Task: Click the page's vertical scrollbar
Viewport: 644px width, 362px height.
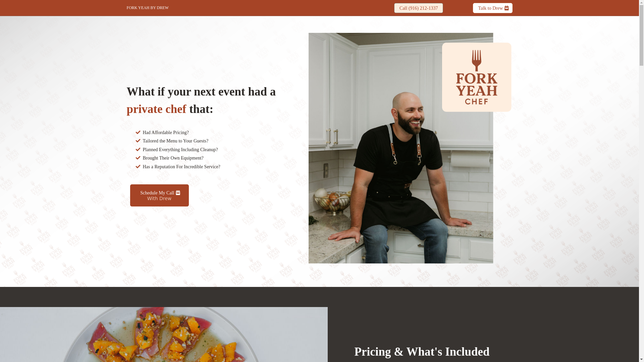Action: 641,181
